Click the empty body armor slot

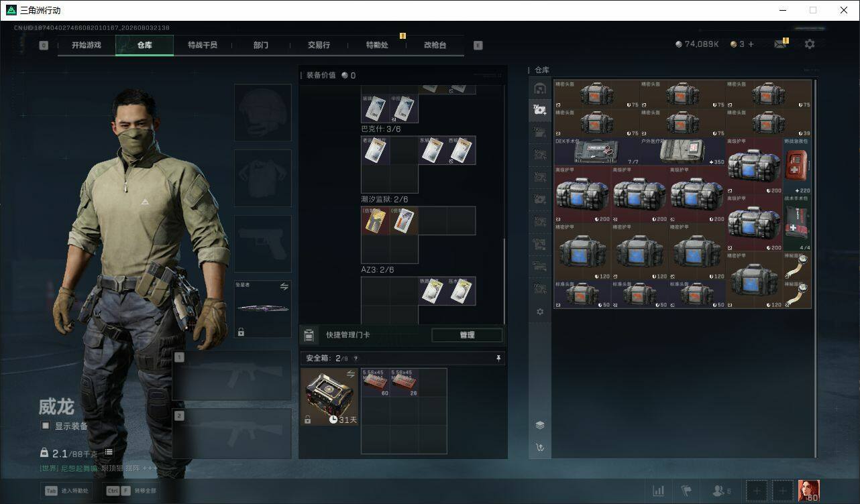pos(262,178)
